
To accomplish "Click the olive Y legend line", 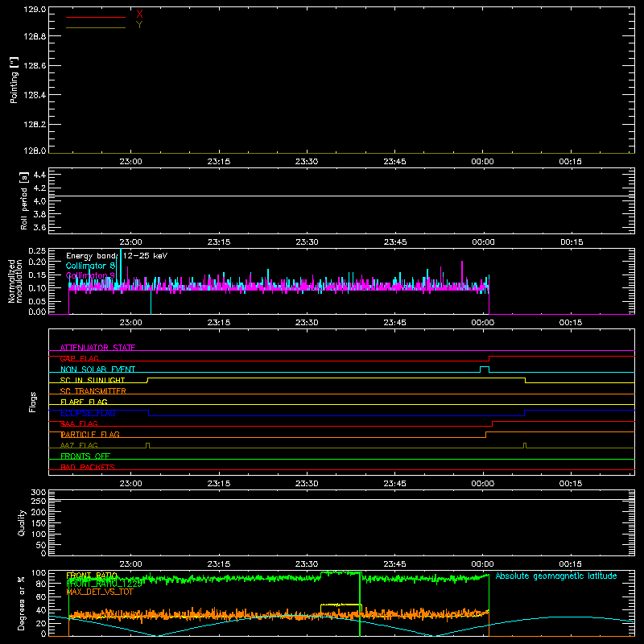I will pos(95,27).
